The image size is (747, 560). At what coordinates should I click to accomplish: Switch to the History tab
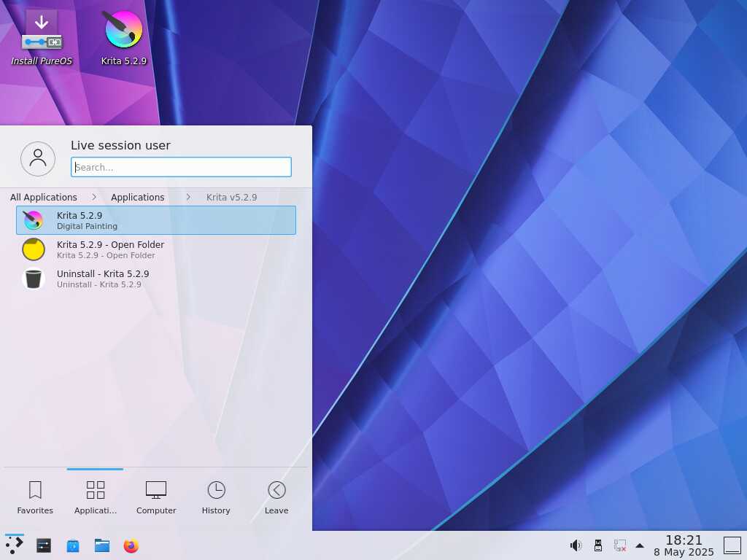pos(216,497)
